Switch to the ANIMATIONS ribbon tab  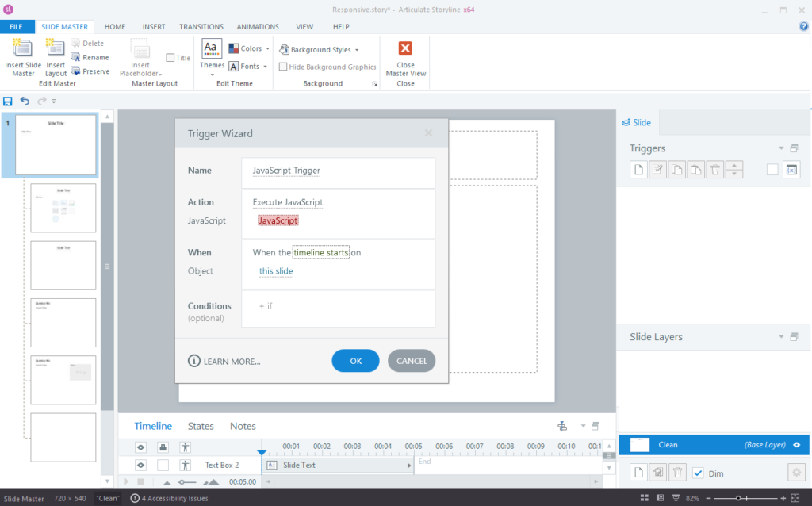258,26
